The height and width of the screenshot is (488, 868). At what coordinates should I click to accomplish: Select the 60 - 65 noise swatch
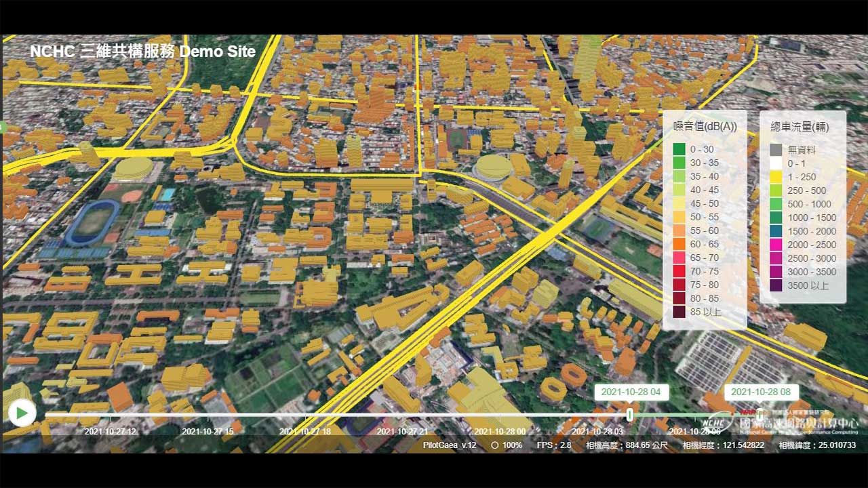click(679, 244)
